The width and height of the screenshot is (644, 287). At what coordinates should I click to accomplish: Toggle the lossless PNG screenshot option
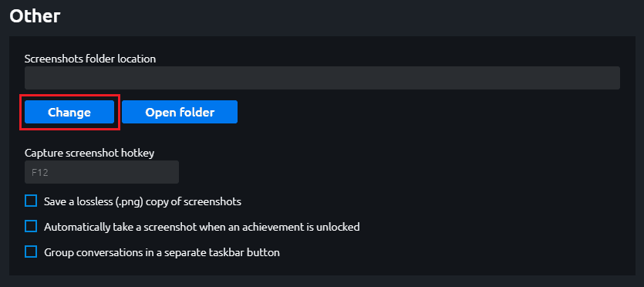[x=31, y=201]
